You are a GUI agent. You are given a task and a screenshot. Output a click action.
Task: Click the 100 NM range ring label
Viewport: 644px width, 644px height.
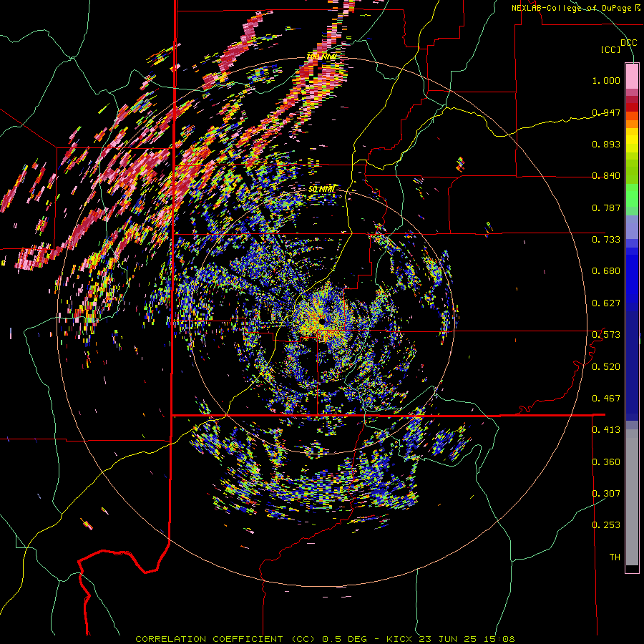click(321, 57)
